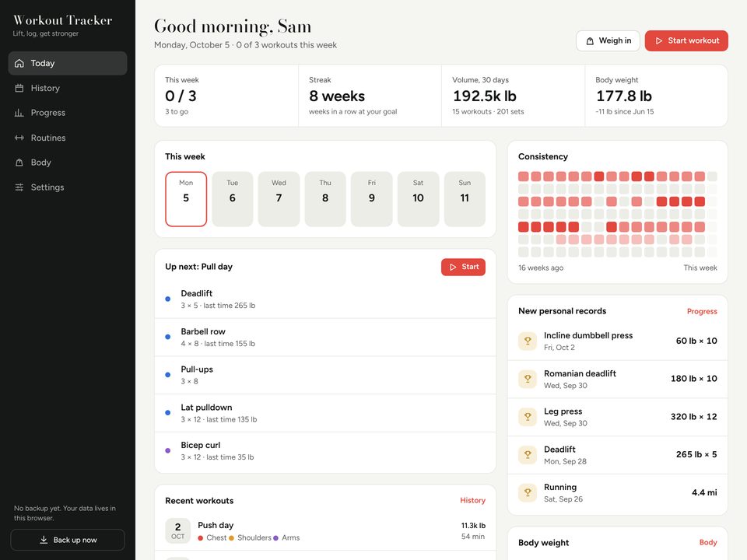Click the 0 / 3 This week stat
The width and height of the screenshot is (747, 560).
226,96
